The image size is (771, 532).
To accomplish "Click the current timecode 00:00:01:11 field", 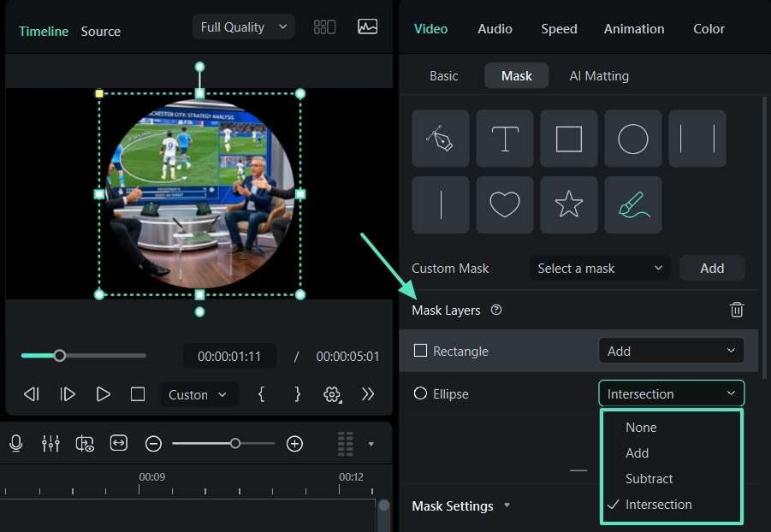I will click(x=229, y=356).
